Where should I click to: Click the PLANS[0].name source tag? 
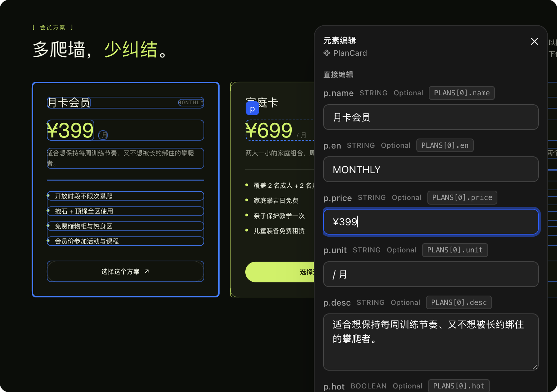pyautogui.click(x=461, y=93)
